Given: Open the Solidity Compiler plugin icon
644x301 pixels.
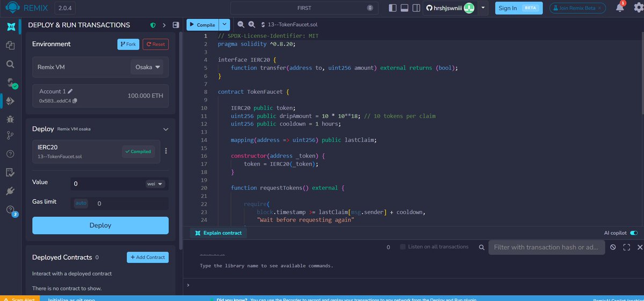Looking at the screenshot, I should 11,83.
